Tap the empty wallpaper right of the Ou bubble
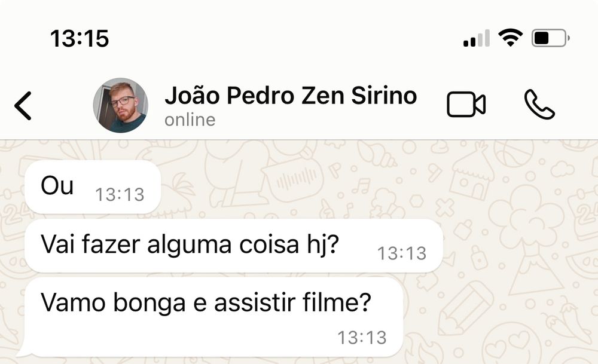 [377, 186]
